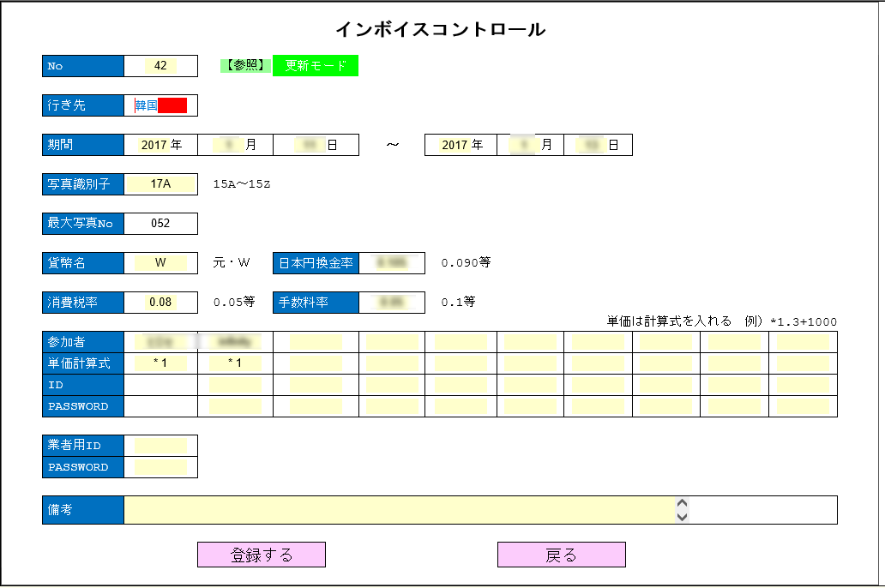Select the No input field showing 42
Screen dimensions: 885x588
[160, 66]
